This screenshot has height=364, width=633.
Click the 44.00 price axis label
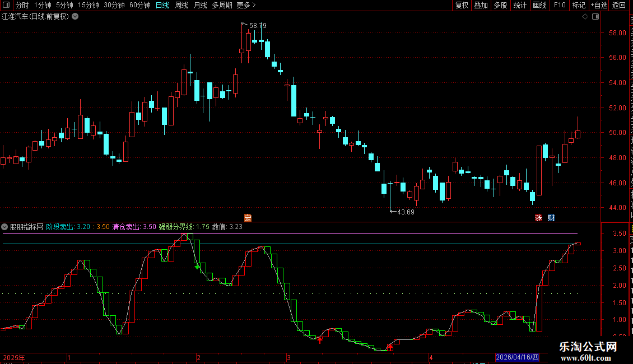[x=618, y=208]
